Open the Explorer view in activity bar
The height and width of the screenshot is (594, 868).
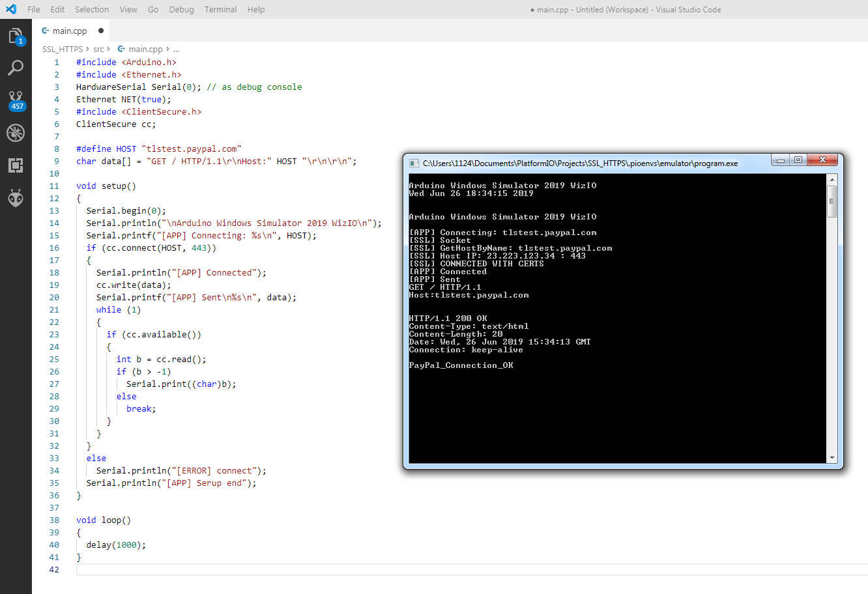pos(16,36)
